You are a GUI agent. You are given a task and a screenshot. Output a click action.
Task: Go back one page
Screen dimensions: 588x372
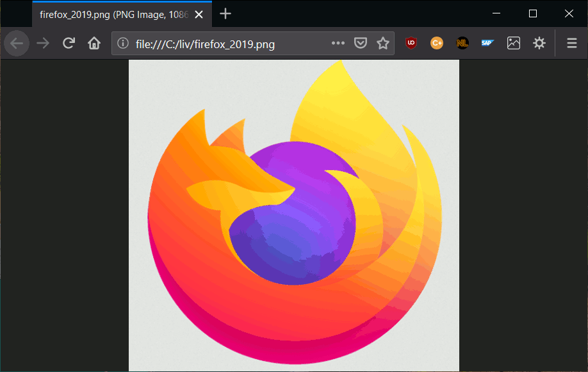pos(17,44)
